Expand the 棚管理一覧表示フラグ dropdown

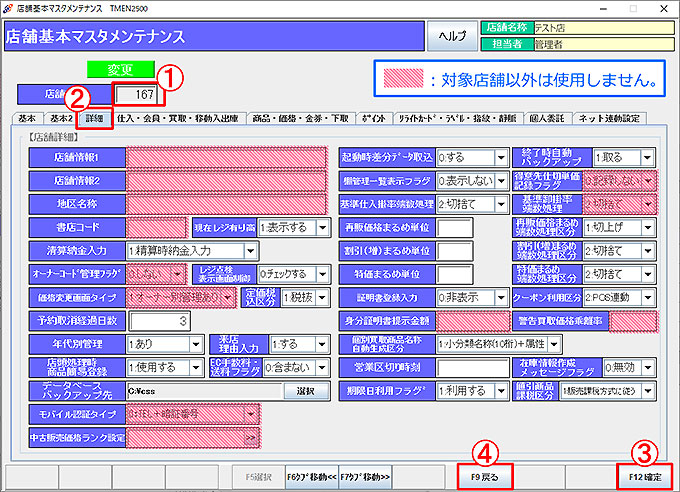501,181
